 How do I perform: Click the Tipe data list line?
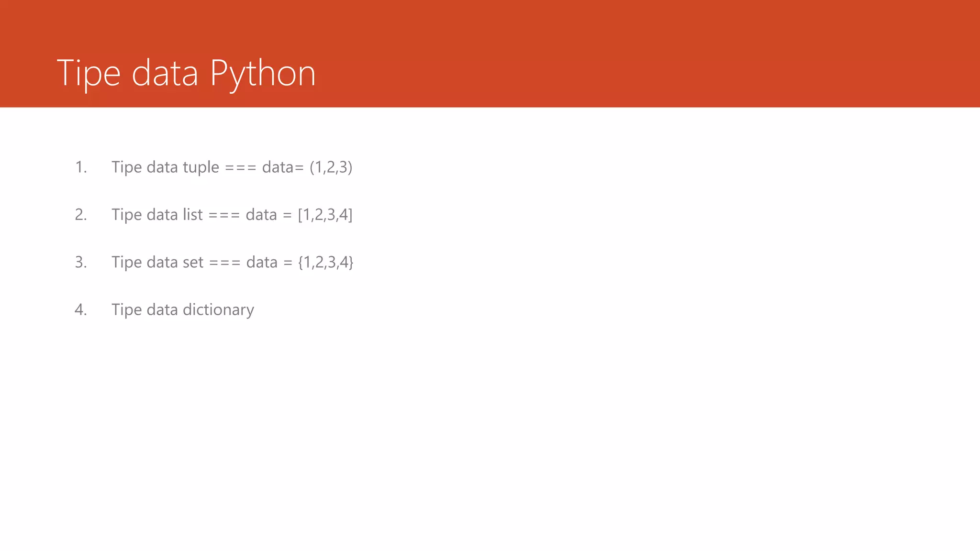pos(232,215)
